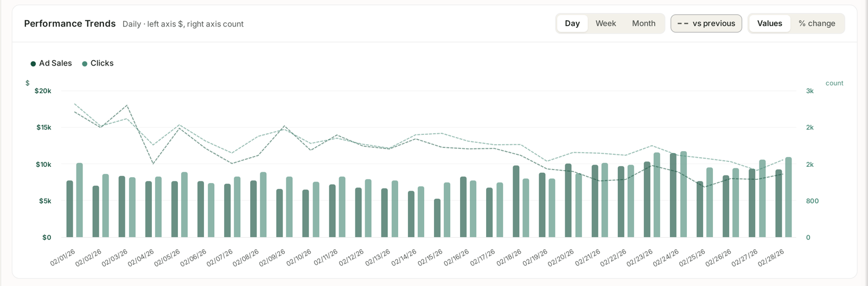This screenshot has height=286, width=868.
Task: Click the Clicks legend color dot
Action: pos(85,64)
